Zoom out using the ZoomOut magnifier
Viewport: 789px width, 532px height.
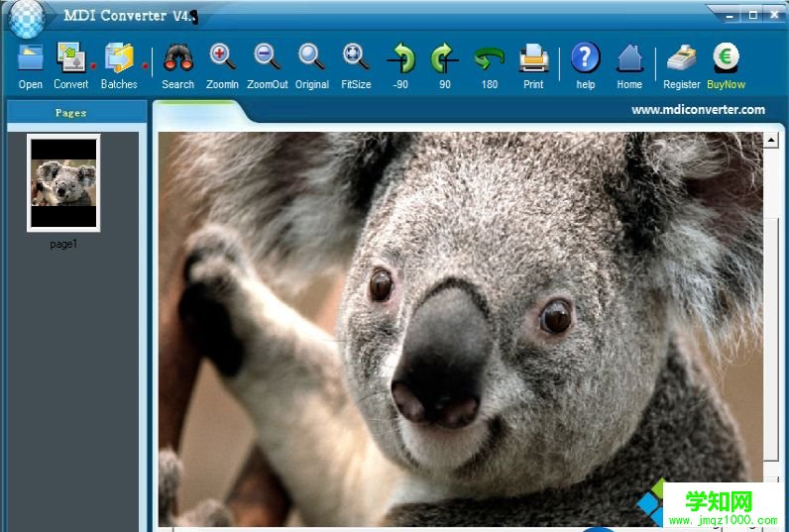267,56
